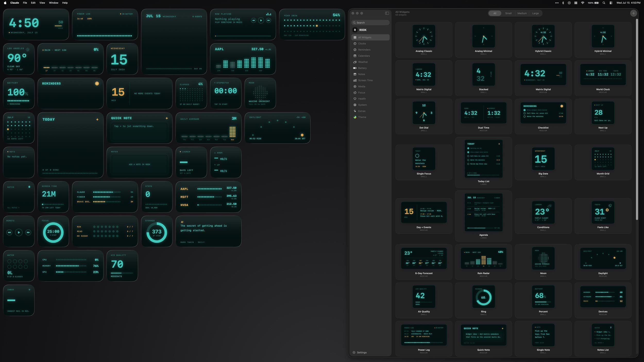Open the battery status in the menu bar
Image resolution: width=644 pixels, height=362 pixels.
[593, 3]
